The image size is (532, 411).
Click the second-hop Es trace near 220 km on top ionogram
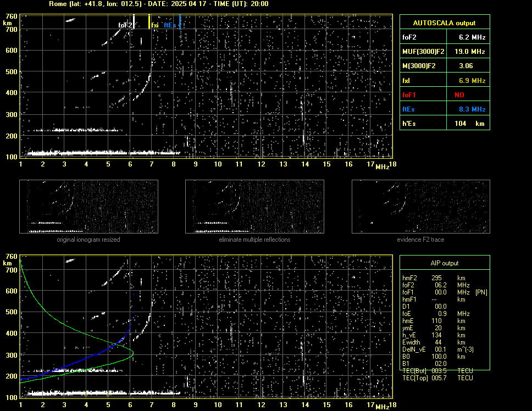tap(77, 130)
